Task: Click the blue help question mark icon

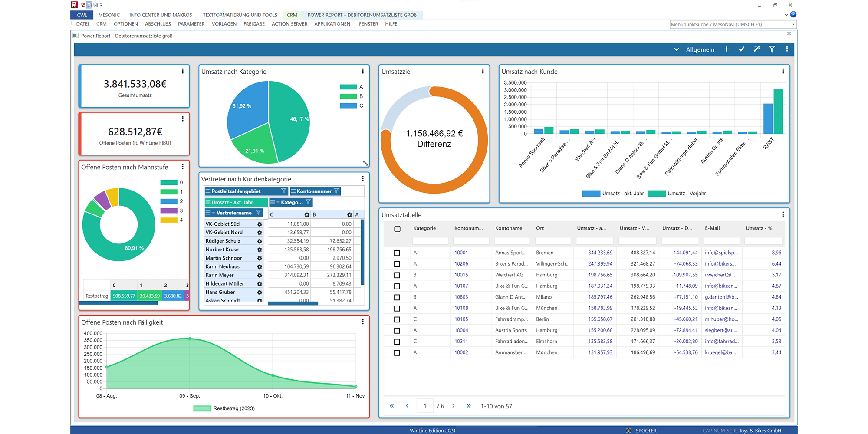Action: coord(793,15)
